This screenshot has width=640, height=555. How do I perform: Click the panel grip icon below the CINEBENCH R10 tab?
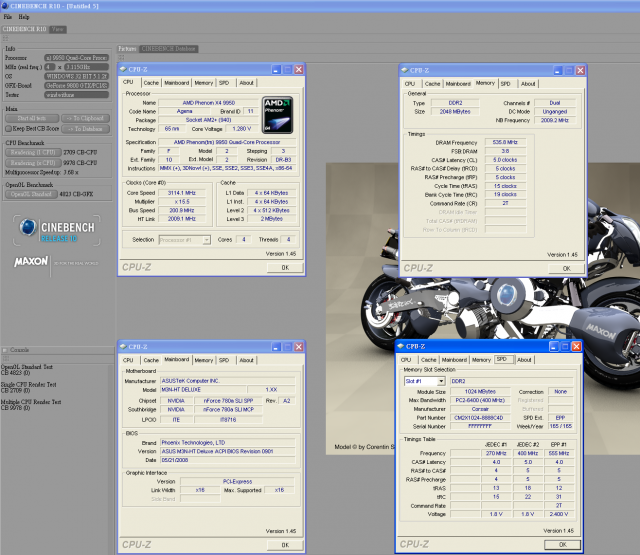click(x=5, y=38)
